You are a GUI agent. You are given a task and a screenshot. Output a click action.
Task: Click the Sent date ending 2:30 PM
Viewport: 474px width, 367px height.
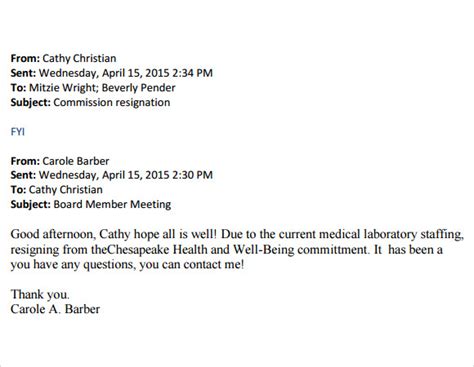pyautogui.click(x=126, y=175)
